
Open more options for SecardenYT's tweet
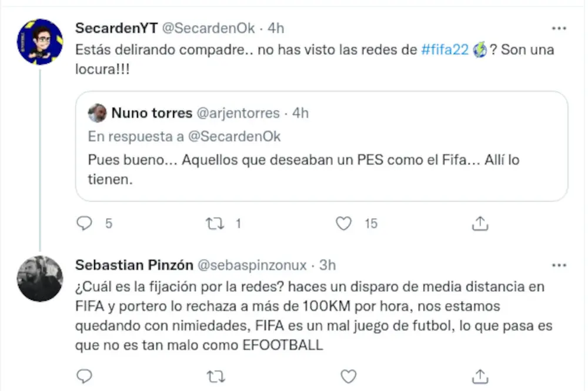[559, 28]
